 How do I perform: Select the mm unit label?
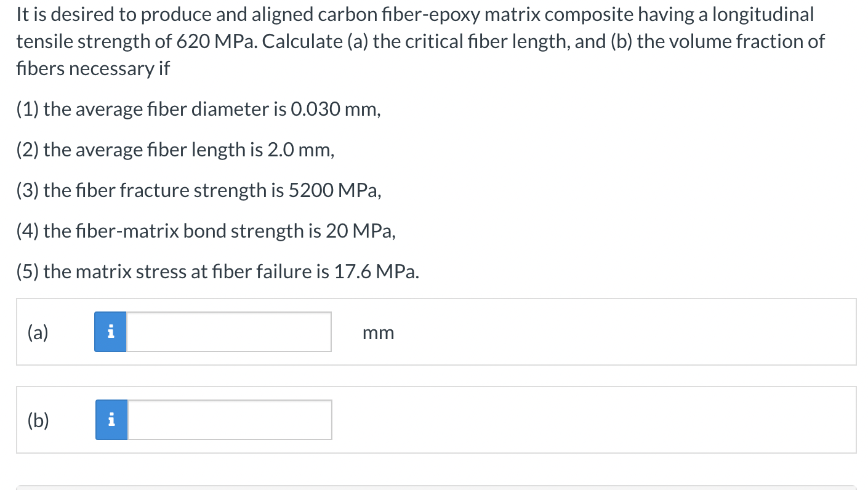[377, 332]
